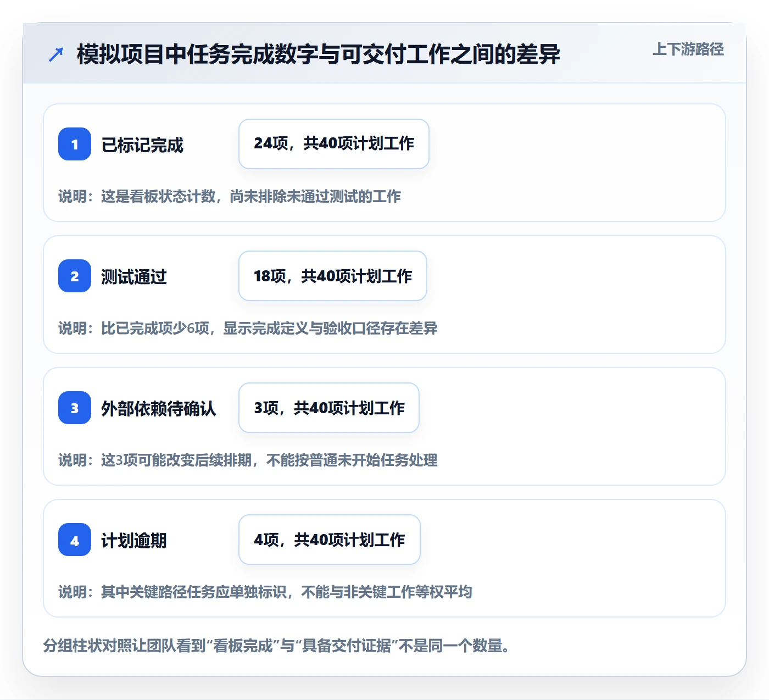Select the 测试通过 label

[x=134, y=277]
